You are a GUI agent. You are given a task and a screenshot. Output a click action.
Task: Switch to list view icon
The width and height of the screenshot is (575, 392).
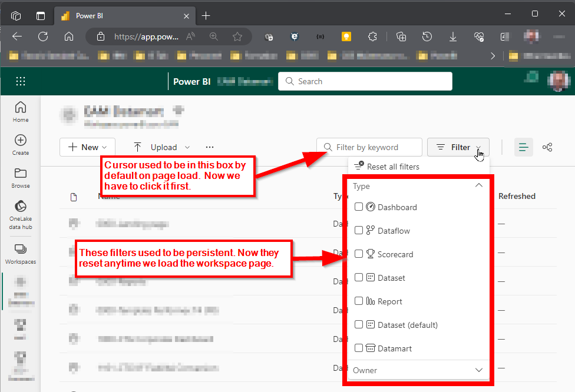coord(523,147)
